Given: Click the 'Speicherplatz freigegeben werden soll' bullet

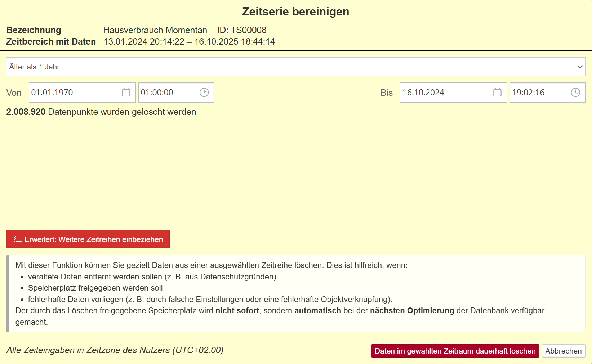Looking at the screenshot, I should click(x=95, y=288).
